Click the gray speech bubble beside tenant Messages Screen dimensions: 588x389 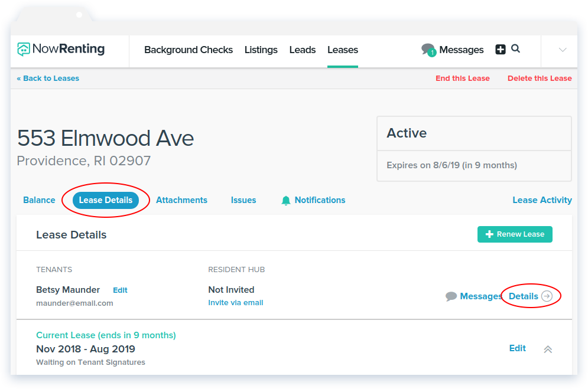click(x=451, y=296)
